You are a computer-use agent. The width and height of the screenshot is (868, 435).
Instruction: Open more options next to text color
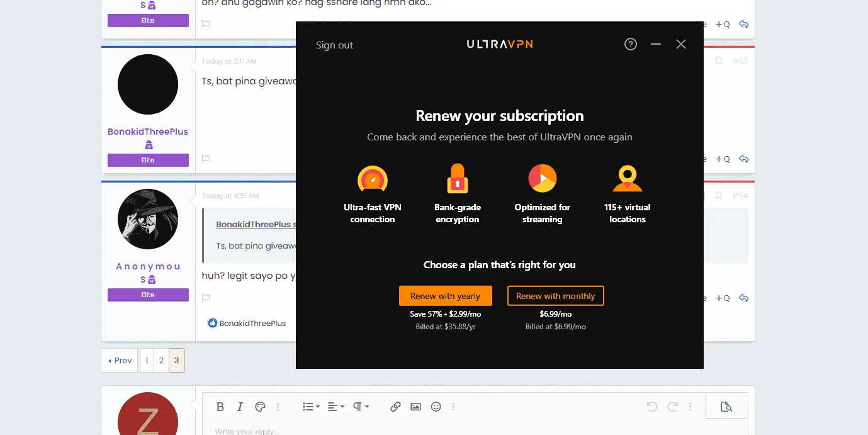[x=278, y=407]
